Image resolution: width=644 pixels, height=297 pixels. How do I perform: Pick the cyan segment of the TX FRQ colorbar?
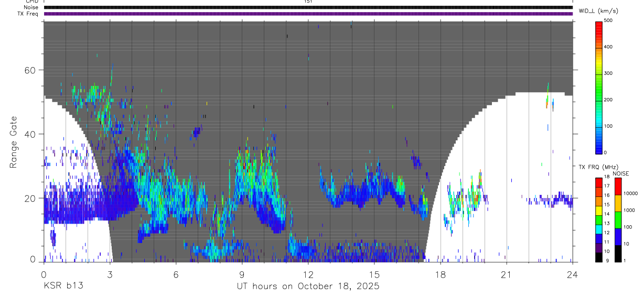(x=599, y=229)
